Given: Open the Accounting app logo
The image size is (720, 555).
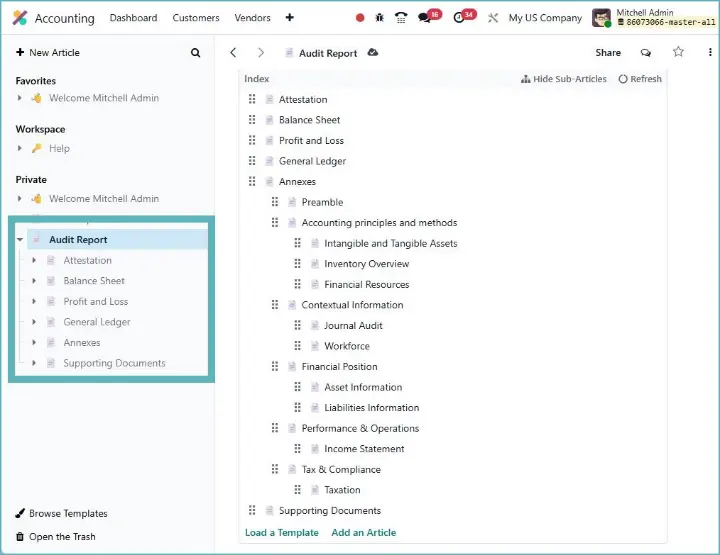Looking at the screenshot, I should tap(20, 18).
